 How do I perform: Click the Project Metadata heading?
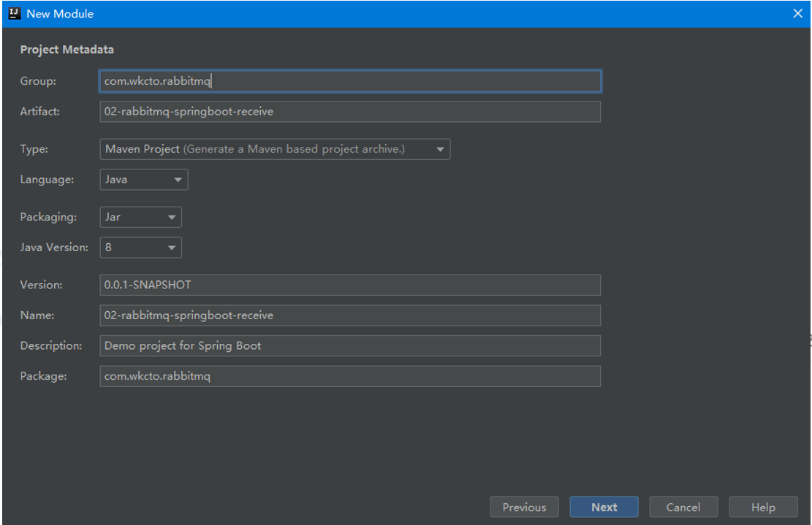[67, 50]
